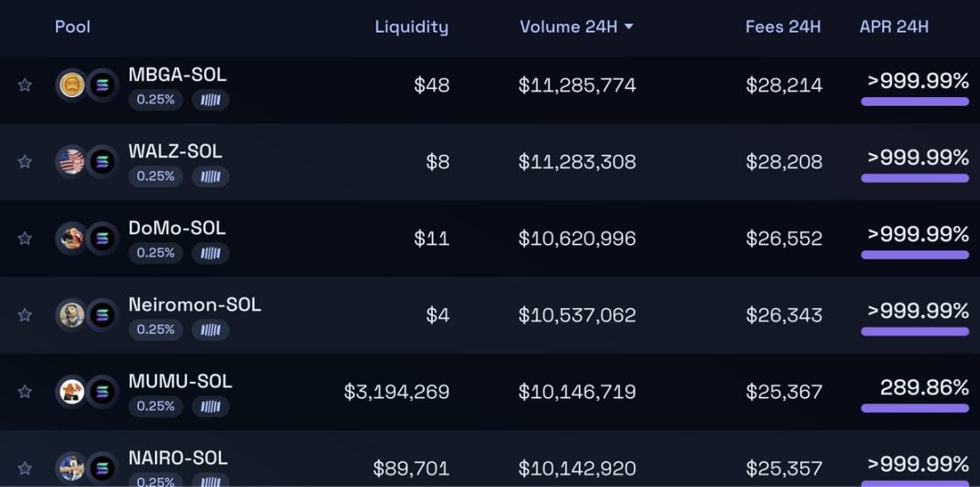This screenshot has height=487, width=980.
Task: Open the NAIRO-SOL pool name
Action: [178, 458]
